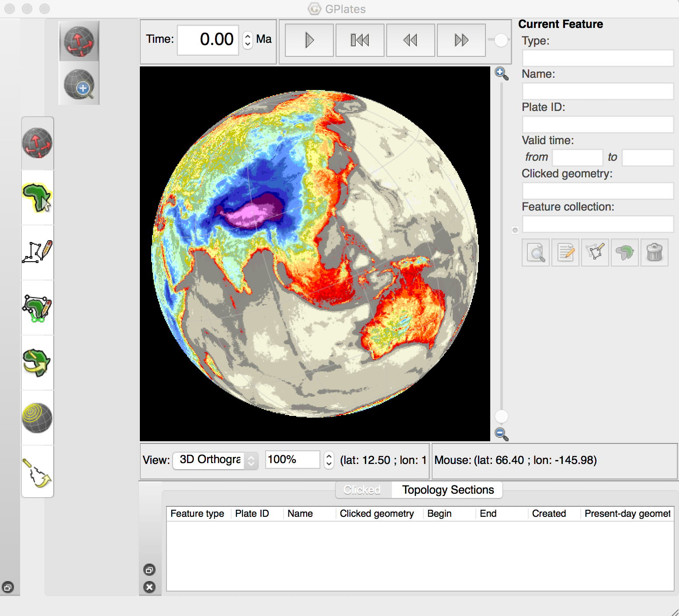Select the Digitise Polyline Geometry tool

click(37, 253)
